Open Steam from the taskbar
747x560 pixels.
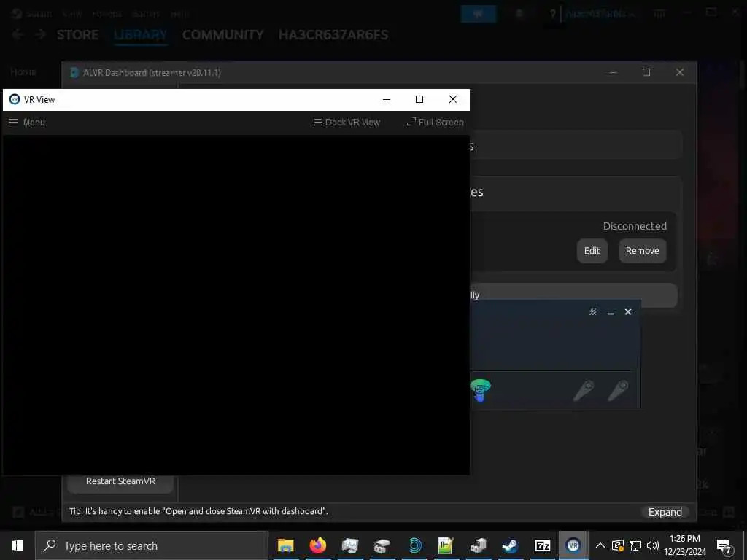coord(510,545)
